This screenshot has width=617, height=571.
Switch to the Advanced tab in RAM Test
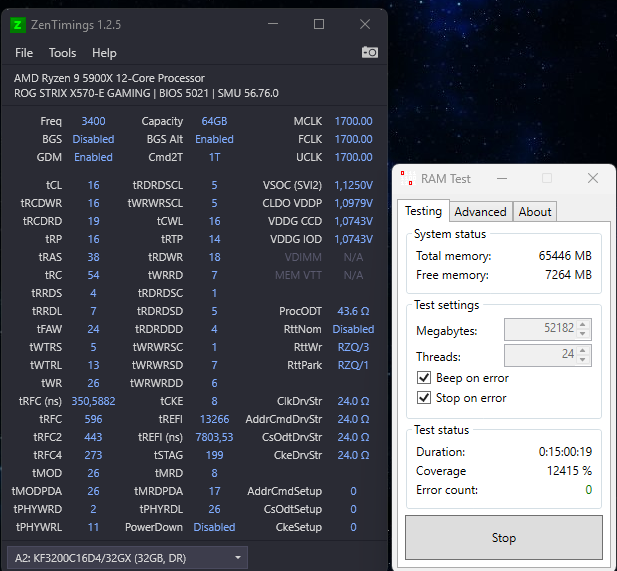(480, 212)
